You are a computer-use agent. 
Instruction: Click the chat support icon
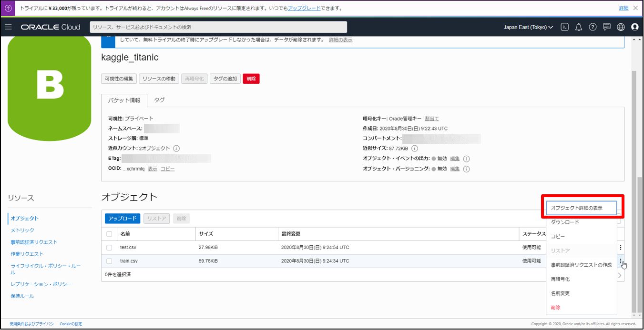(606, 27)
